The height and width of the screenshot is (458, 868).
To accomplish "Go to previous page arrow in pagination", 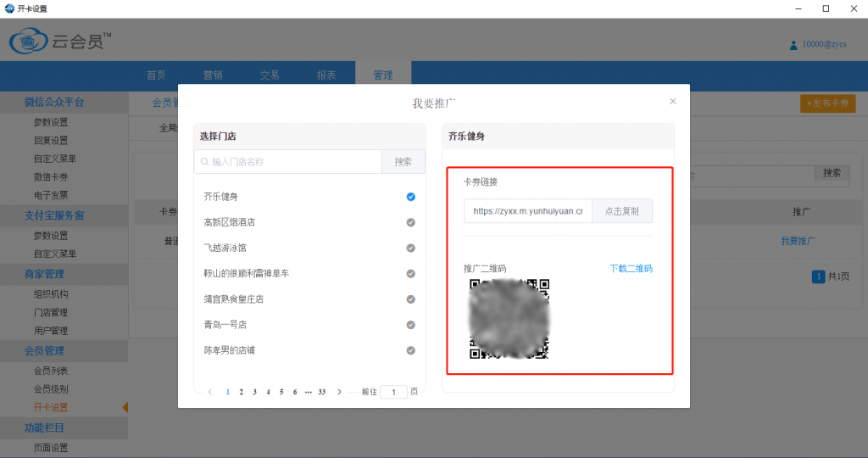I will [x=210, y=392].
